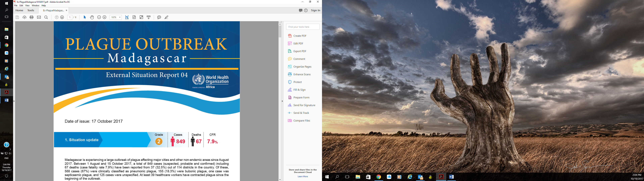Open Organize Pages tool
644x181 pixels.
click(x=300, y=67)
